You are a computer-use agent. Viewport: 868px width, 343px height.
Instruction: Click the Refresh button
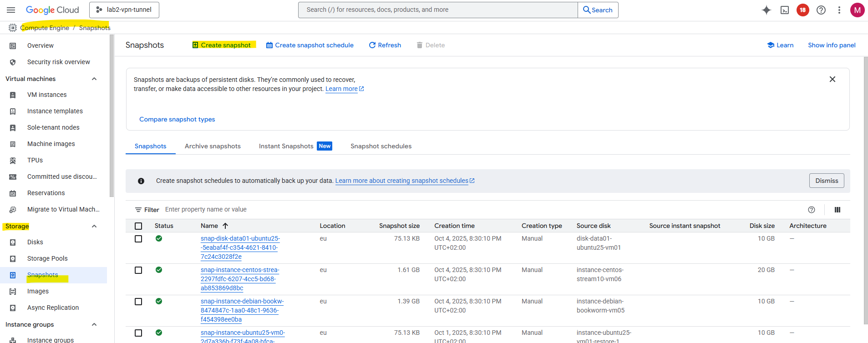tap(385, 45)
